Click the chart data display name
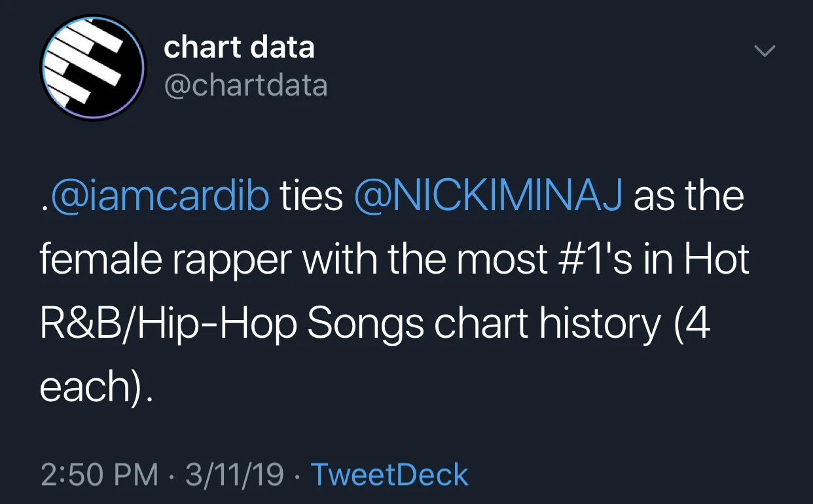The image size is (813, 504). [x=239, y=47]
